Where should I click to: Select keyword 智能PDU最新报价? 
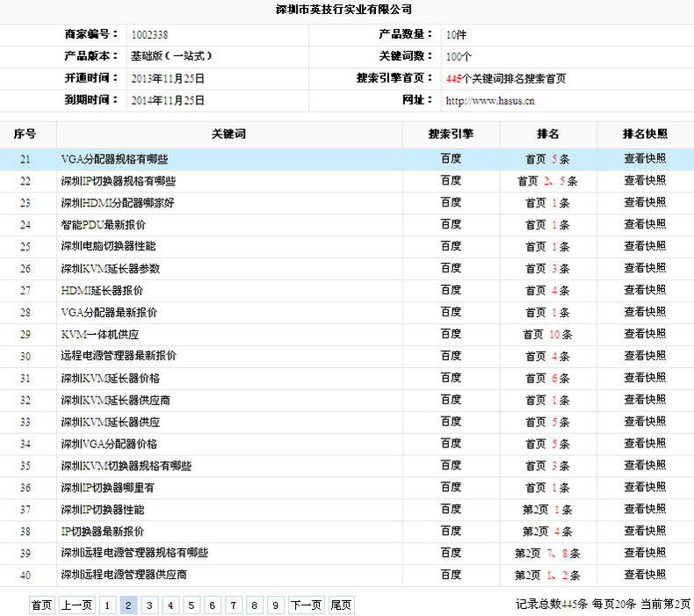pyautogui.click(x=104, y=225)
